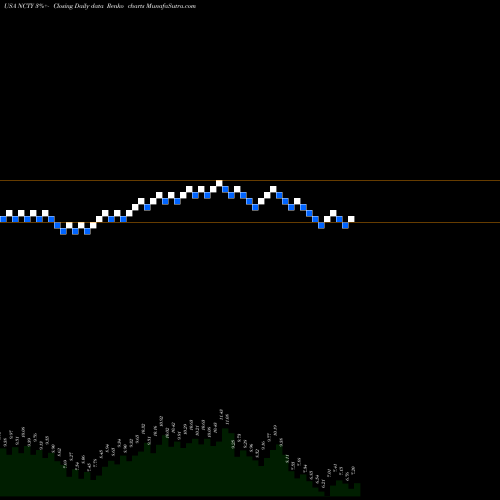Select the highest white Renko brick at the peak
Screen dimensions: 500x500
pyautogui.click(x=219, y=183)
